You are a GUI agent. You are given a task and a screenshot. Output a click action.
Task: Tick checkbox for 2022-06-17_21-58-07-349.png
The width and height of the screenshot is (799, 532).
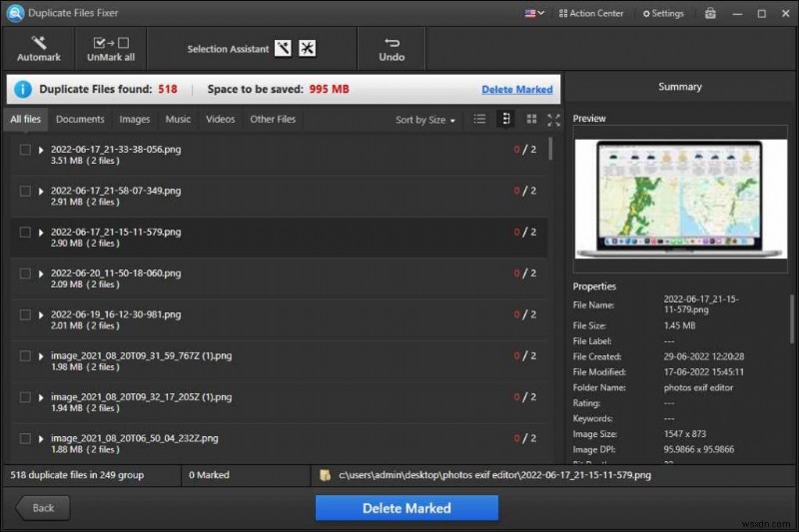click(25, 191)
